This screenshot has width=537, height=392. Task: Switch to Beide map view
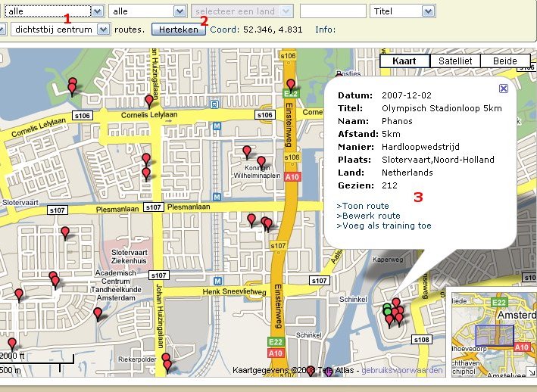click(x=505, y=61)
